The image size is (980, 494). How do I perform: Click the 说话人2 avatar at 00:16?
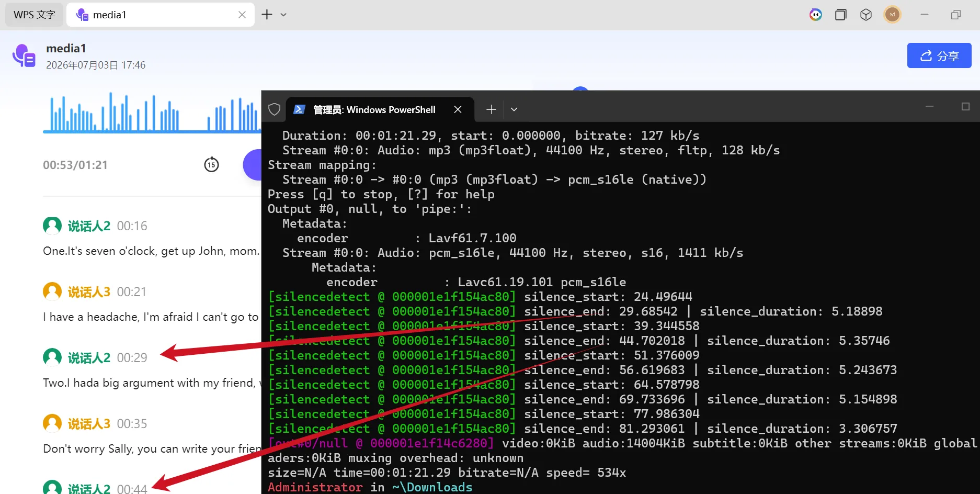click(52, 226)
